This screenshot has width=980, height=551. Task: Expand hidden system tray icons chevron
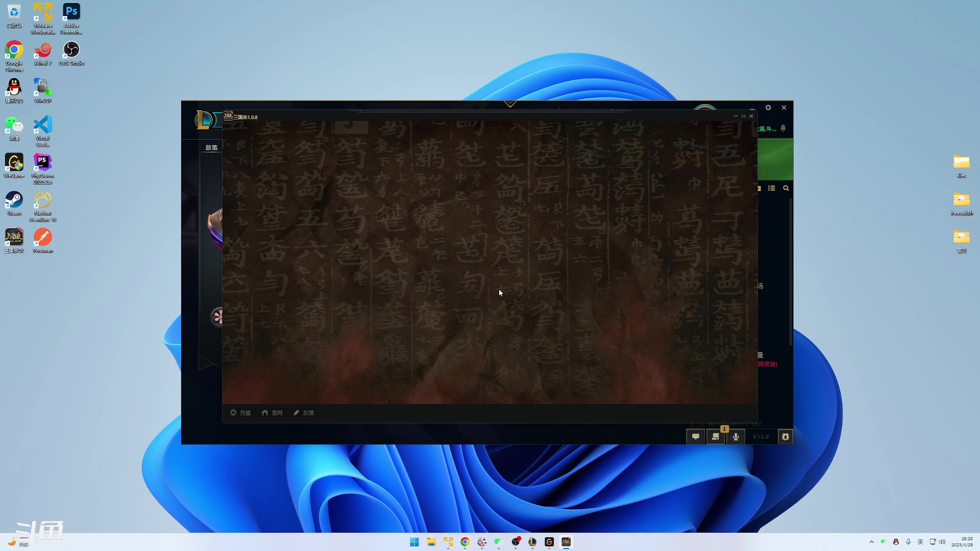pyautogui.click(x=871, y=542)
